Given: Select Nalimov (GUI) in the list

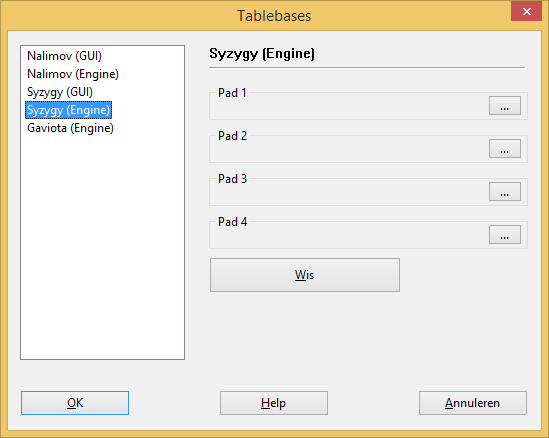Looking at the screenshot, I should coord(64,56).
